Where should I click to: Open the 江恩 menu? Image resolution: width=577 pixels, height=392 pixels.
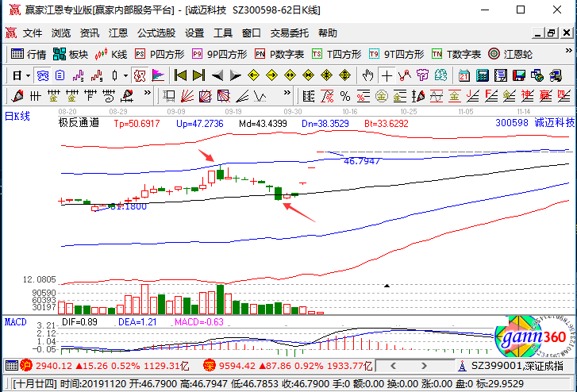(x=118, y=33)
